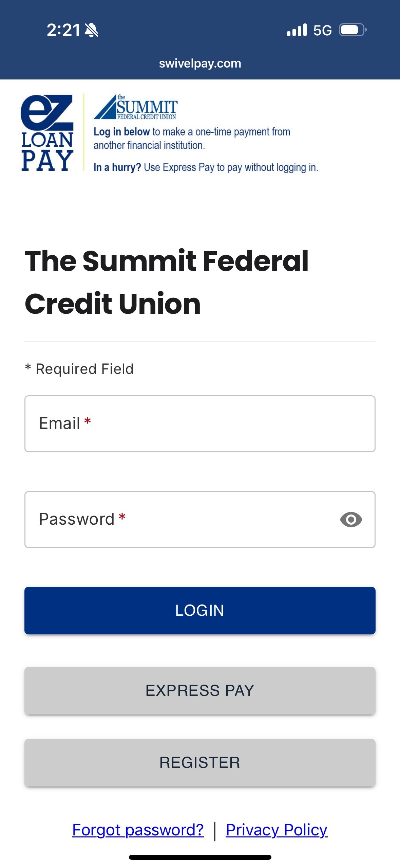The width and height of the screenshot is (400, 868).
Task: Open the Privacy Policy link
Action: point(277,830)
